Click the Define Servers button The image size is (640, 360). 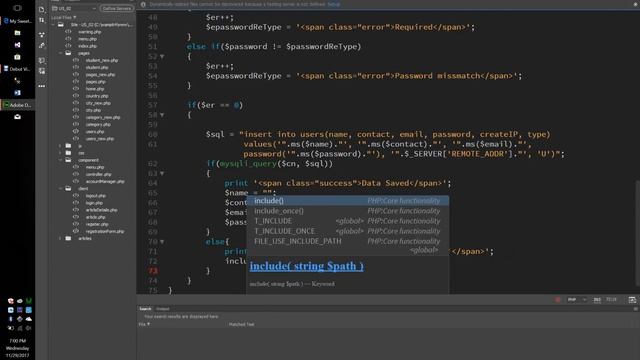(117, 8)
